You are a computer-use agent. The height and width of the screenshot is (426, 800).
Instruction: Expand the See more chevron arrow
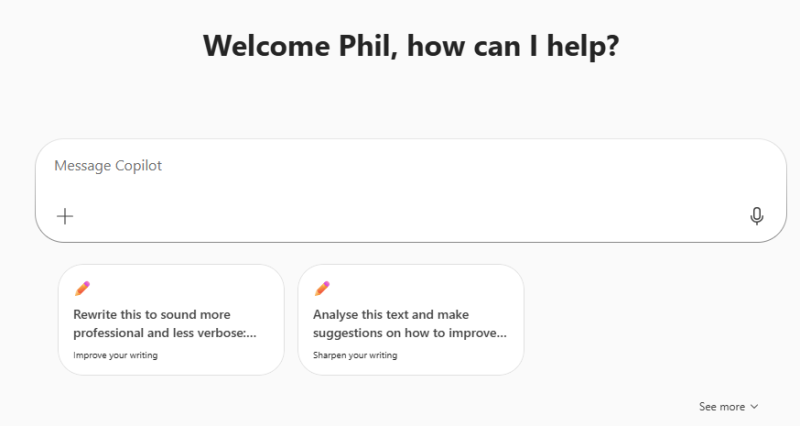pos(754,407)
